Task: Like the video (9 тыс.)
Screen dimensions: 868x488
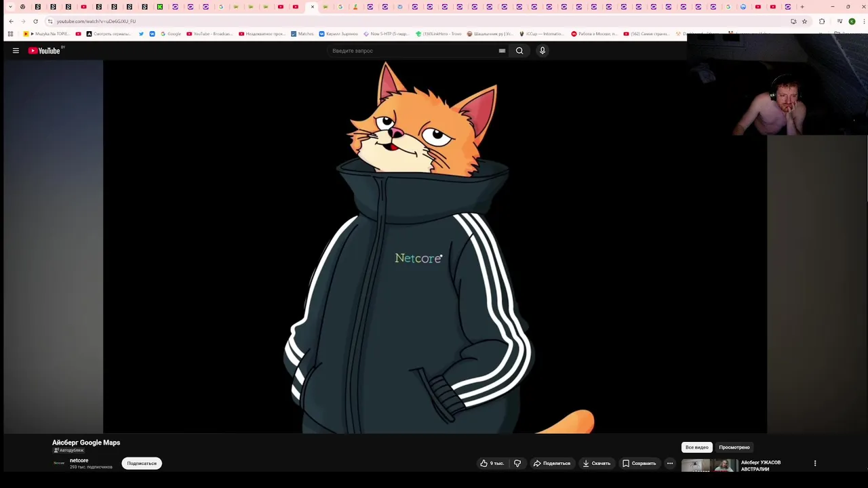Action: point(492,464)
